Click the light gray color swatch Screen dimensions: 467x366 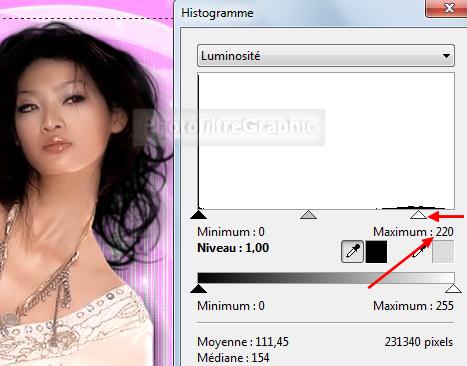tap(443, 252)
